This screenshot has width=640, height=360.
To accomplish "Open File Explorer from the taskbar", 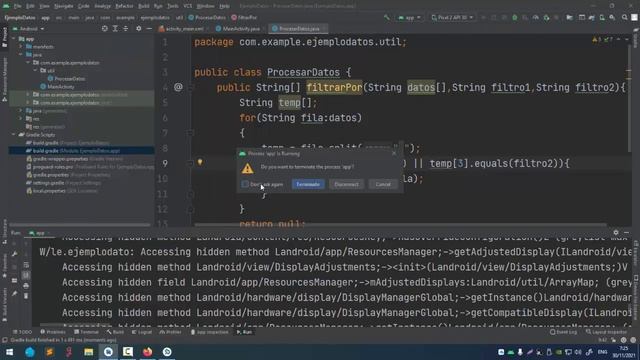I will tap(89, 352).
